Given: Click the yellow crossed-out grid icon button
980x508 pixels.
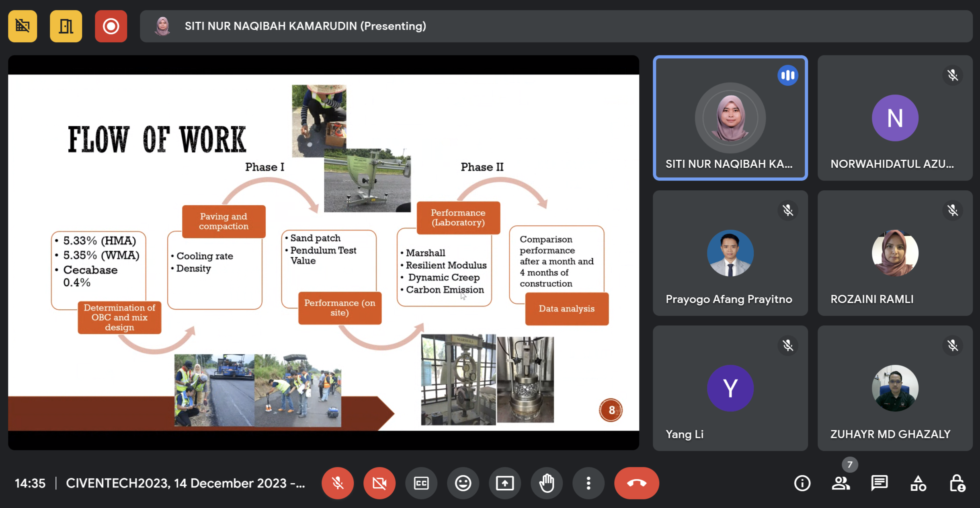Looking at the screenshot, I should click(23, 27).
